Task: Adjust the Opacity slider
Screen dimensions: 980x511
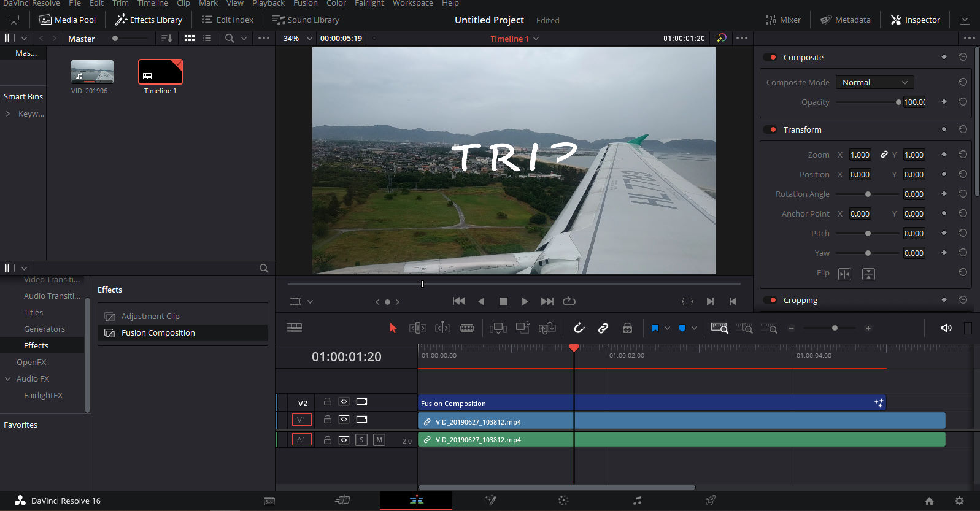Action: (868, 102)
